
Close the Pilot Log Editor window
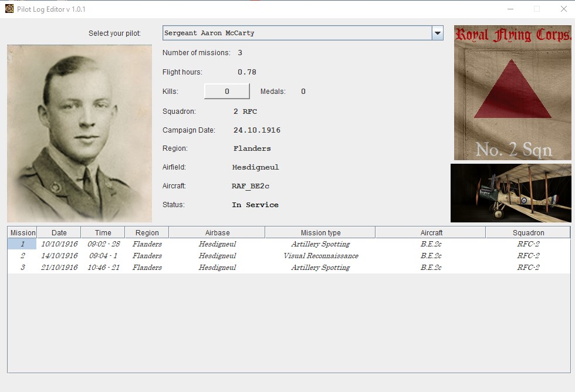(564, 9)
